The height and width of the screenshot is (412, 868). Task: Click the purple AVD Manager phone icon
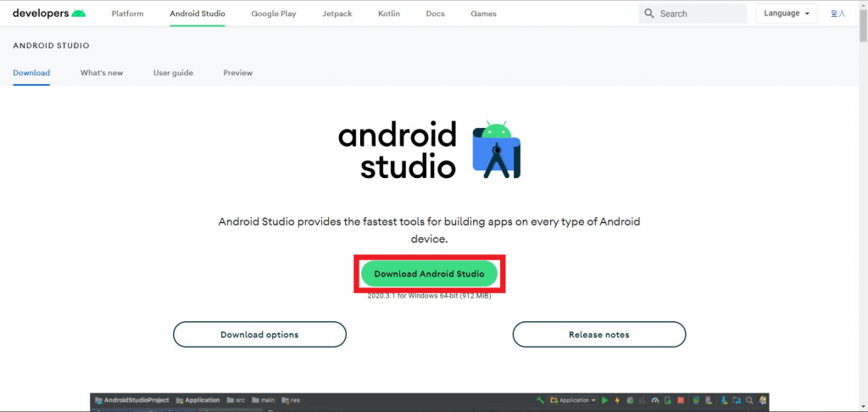[709, 400]
